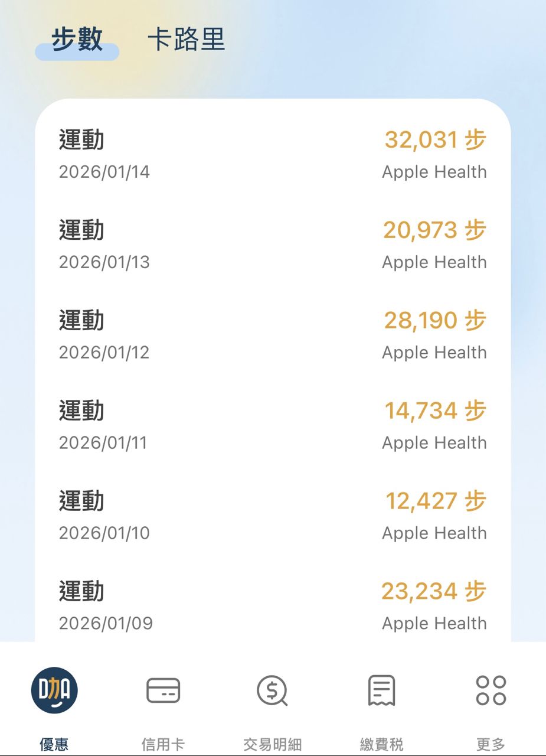Tap the 28,190 步 value
Image resolution: width=546 pixels, height=756 pixels.
[435, 321]
